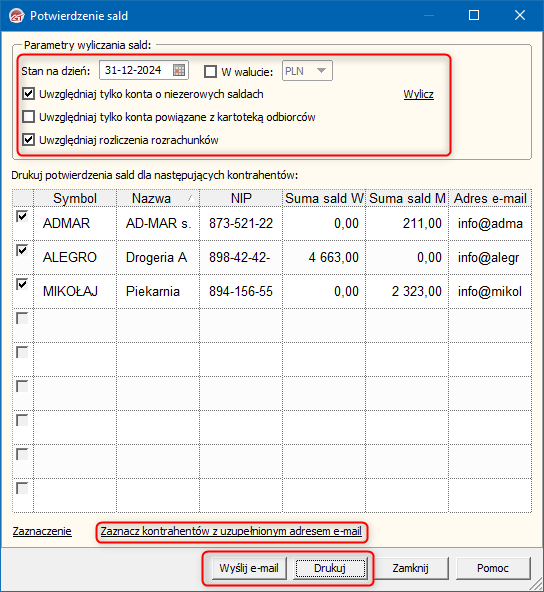Uncheck the ALEGRO contractor row
The height and width of the screenshot is (592, 544).
point(22,250)
